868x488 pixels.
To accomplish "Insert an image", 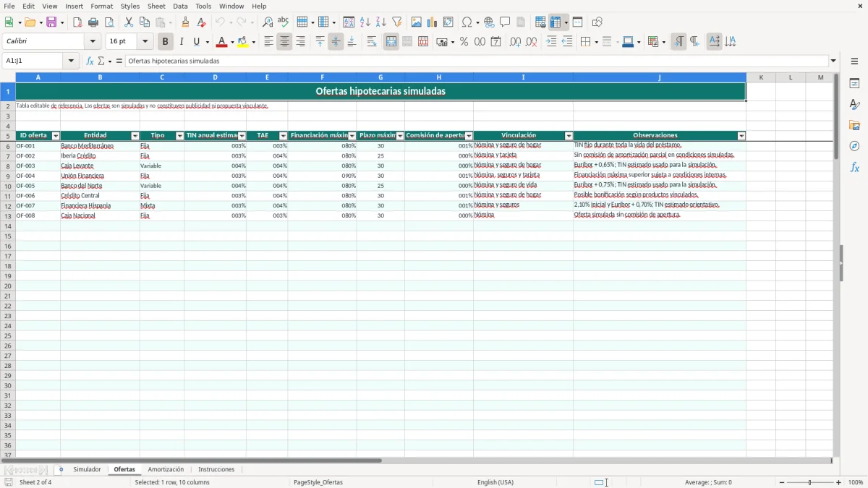I will pyautogui.click(x=417, y=22).
